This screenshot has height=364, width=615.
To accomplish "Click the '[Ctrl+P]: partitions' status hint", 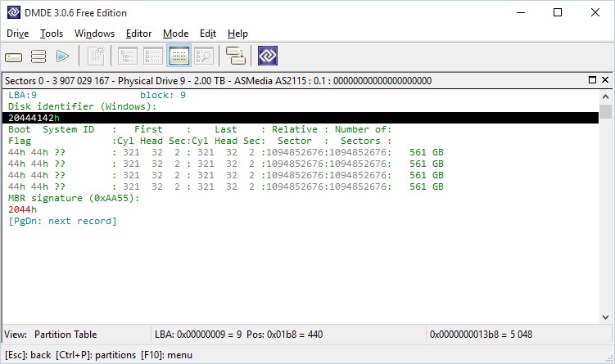I will point(96,355).
